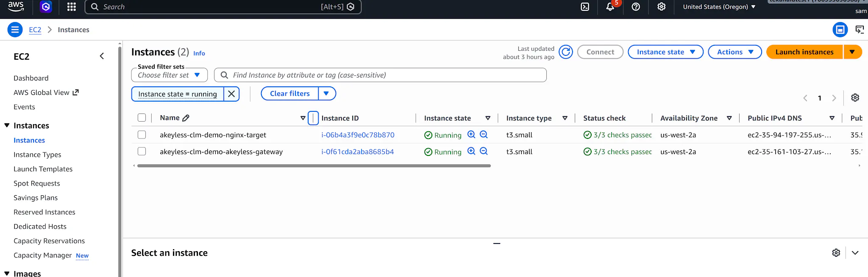Open Events in the sidebar
The image size is (868, 277).
(x=24, y=107)
